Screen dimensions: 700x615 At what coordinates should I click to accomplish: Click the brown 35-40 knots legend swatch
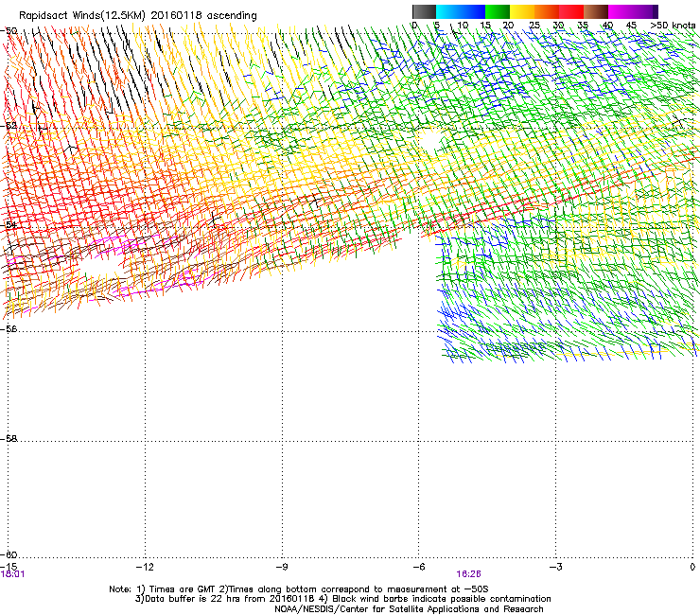596,11
